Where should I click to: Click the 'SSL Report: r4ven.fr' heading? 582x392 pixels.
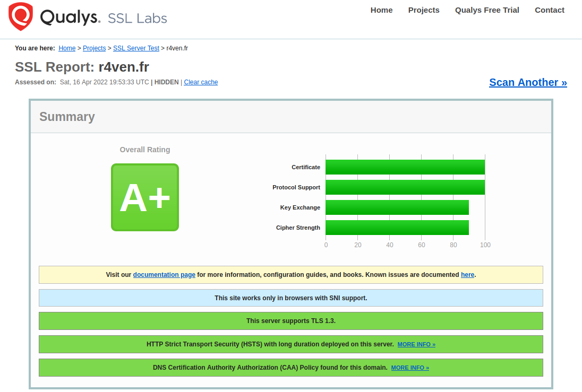[x=82, y=67]
